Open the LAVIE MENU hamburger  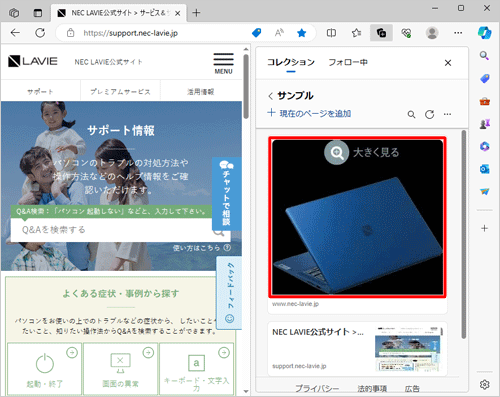[x=223, y=63]
